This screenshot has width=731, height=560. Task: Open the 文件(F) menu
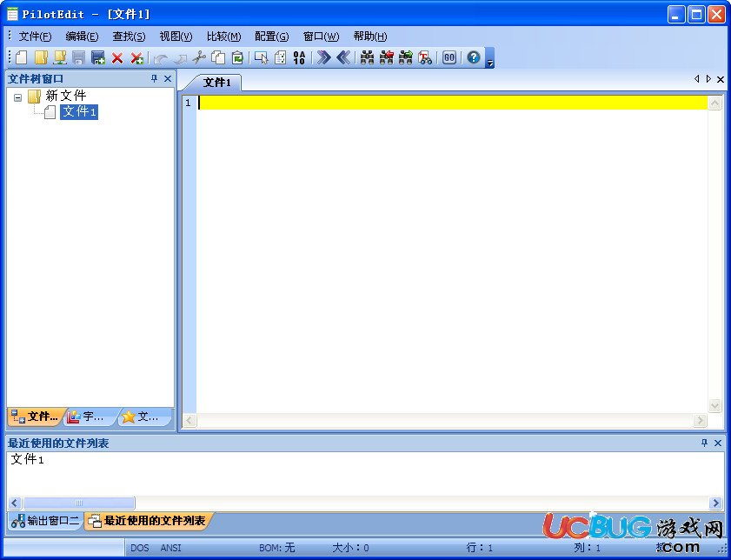35,37
